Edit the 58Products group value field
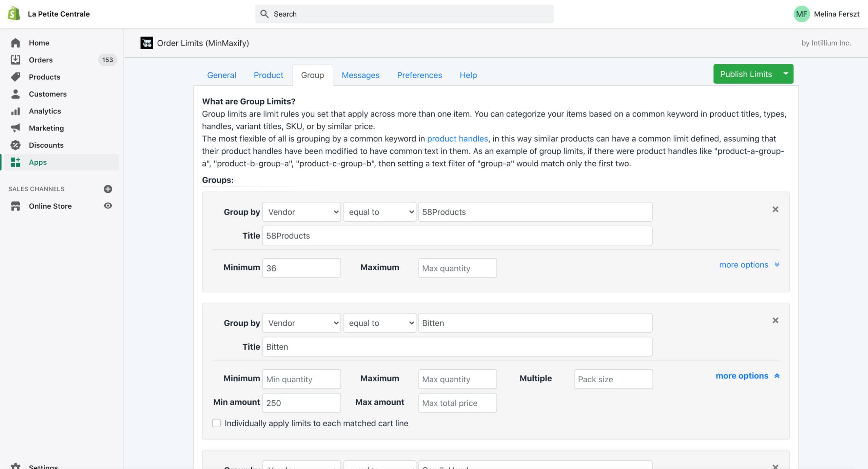Viewport: 868px width, 469px height. pyautogui.click(x=535, y=212)
